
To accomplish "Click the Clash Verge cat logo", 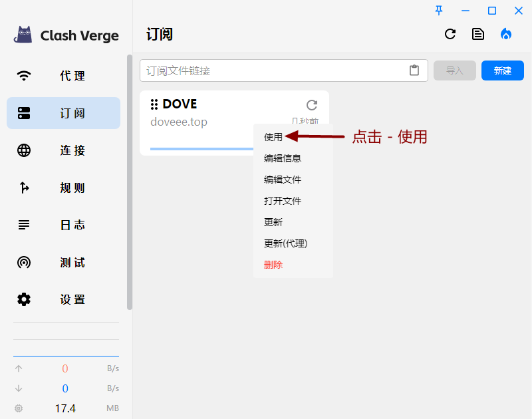I will click(x=23, y=35).
